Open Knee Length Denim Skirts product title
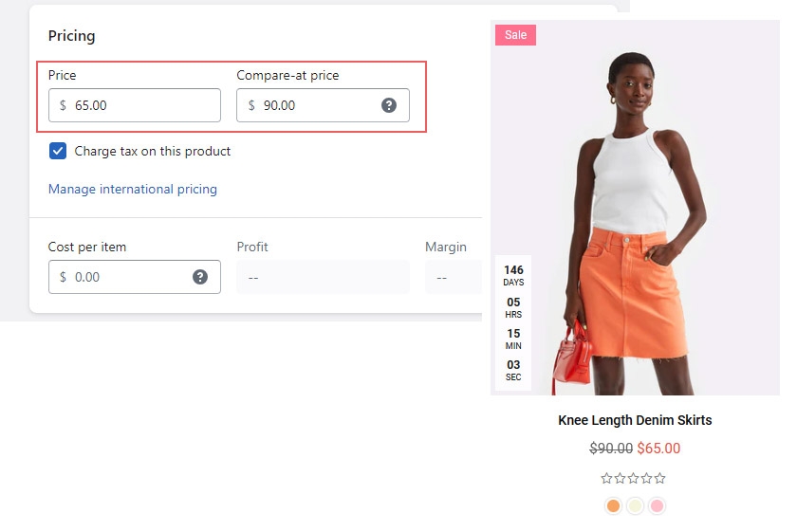 coord(635,420)
